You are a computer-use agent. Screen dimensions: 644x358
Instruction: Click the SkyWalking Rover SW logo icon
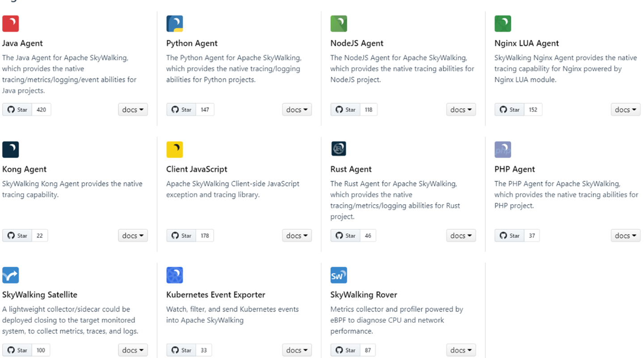(339, 275)
